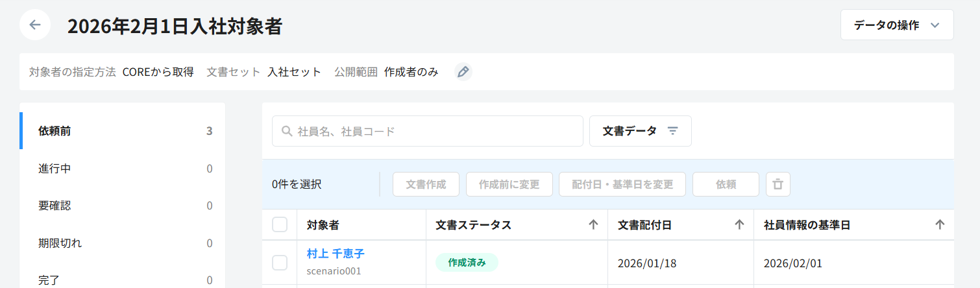The width and height of the screenshot is (980, 288).
Task: Focus the 社員名、社員コード search field
Action: coord(435,131)
